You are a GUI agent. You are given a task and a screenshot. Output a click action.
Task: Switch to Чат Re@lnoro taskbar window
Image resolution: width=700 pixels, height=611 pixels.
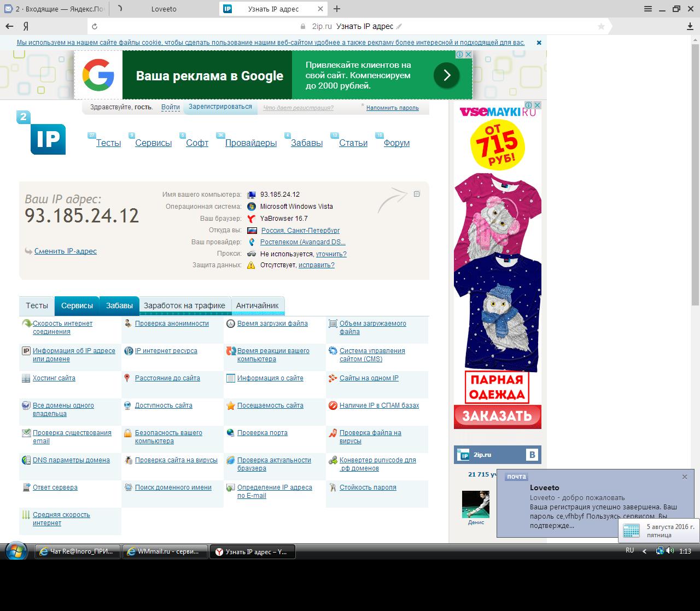point(78,551)
